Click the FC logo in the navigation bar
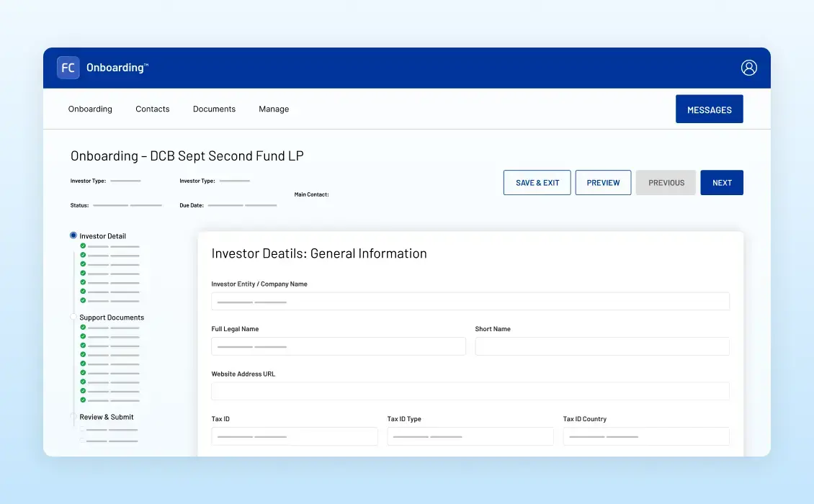This screenshot has width=814, height=504. click(x=68, y=67)
